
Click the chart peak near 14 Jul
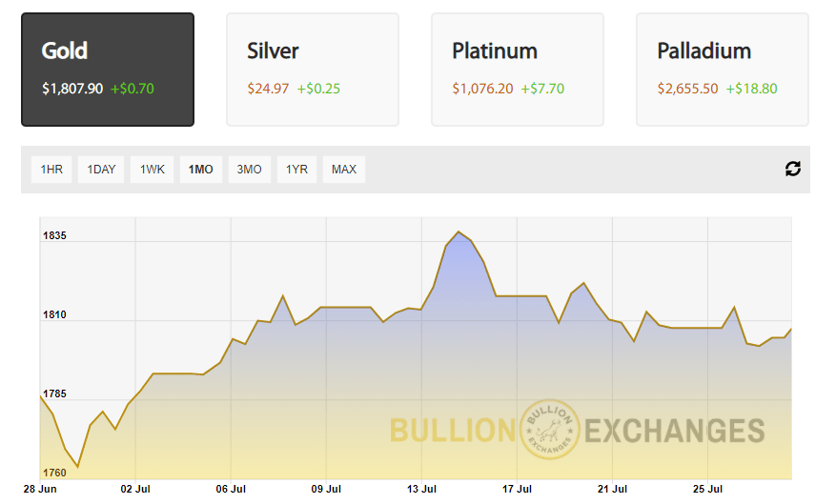click(x=459, y=232)
